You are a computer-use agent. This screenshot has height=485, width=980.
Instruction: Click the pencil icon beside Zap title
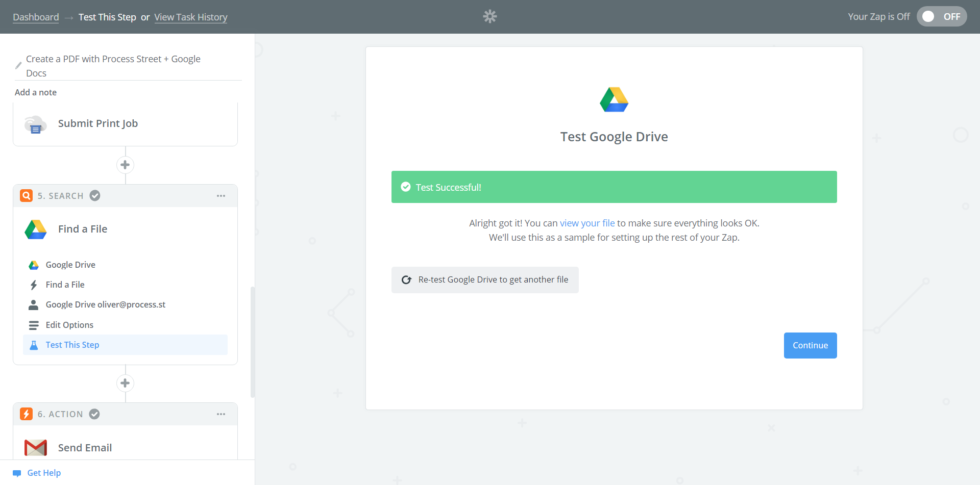pos(18,66)
